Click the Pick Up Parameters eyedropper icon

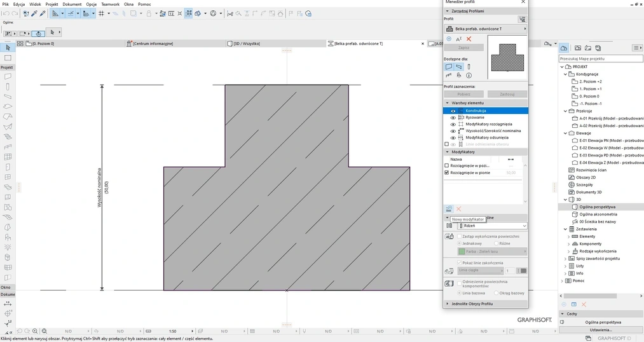click(x=34, y=13)
